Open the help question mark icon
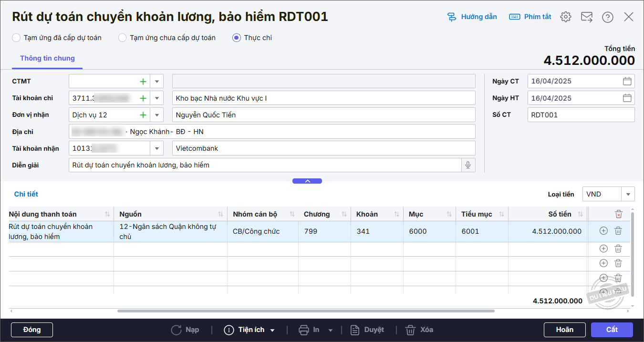Image resolution: width=644 pixels, height=342 pixels. (607, 17)
